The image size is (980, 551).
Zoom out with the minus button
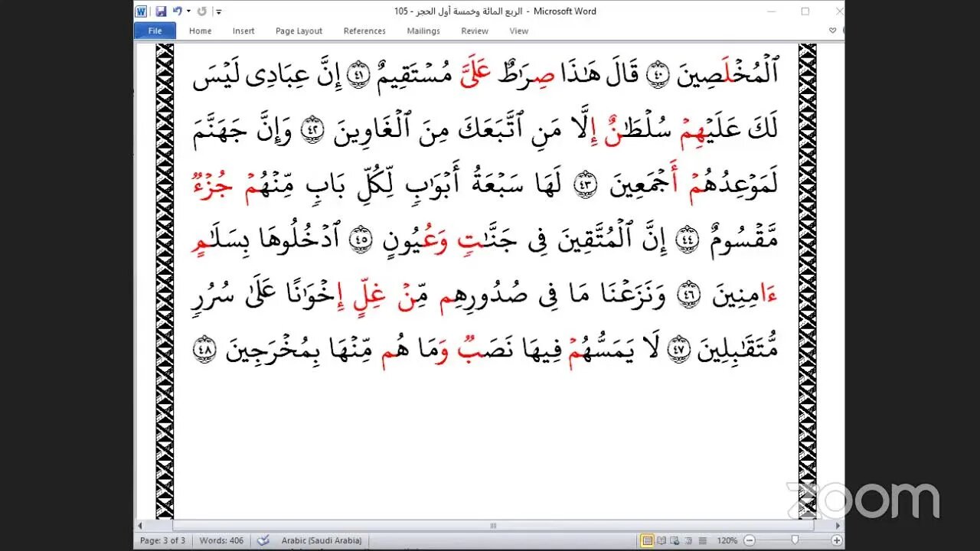coord(749,540)
